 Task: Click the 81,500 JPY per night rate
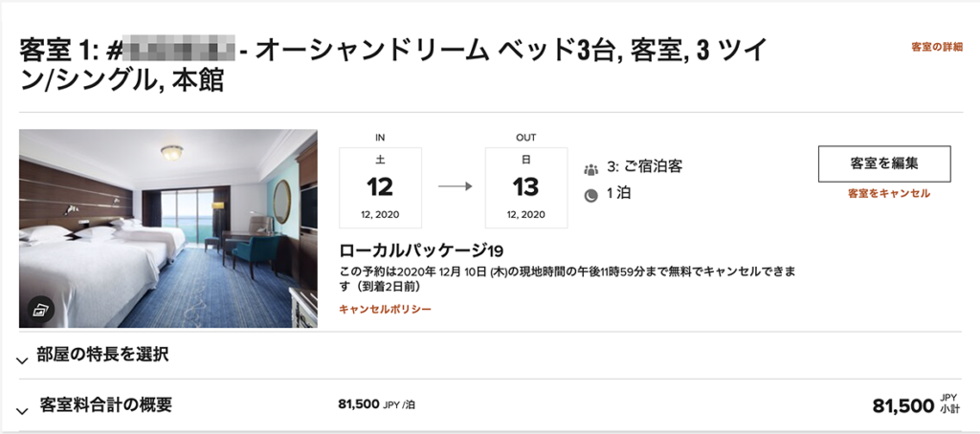tap(376, 404)
